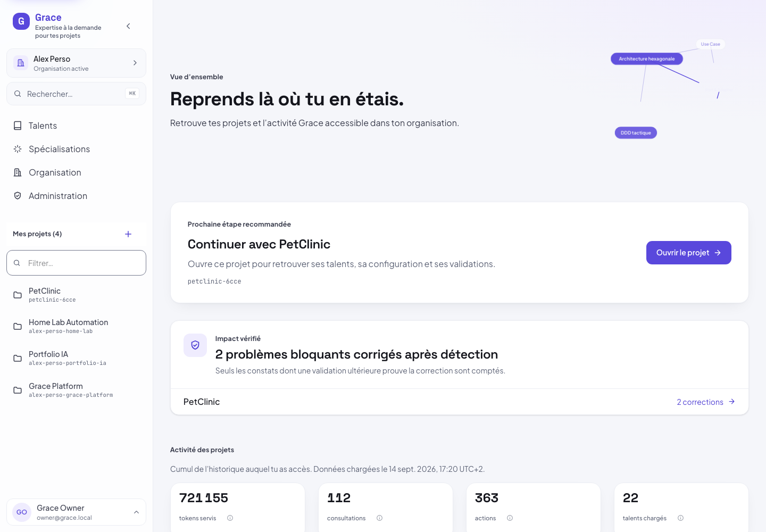Open the Portfolio IA project

click(x=76, y=358)
